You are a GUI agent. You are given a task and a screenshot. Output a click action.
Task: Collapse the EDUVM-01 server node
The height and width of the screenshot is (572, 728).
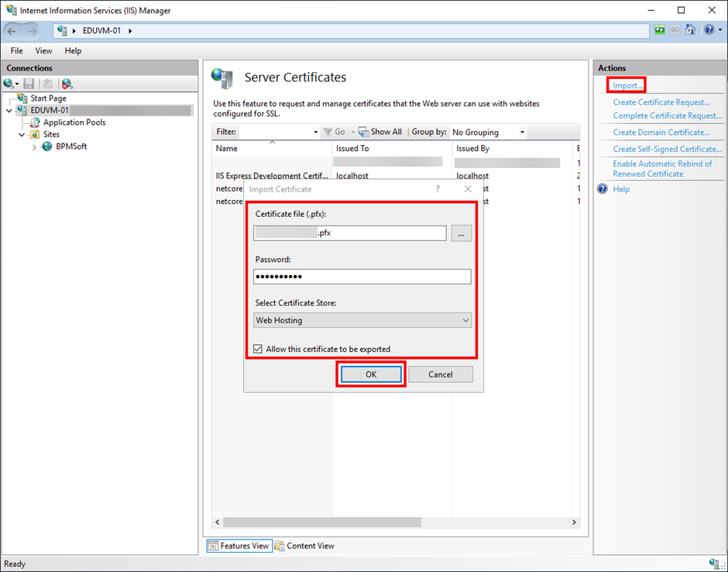click(x=9, y=111)
